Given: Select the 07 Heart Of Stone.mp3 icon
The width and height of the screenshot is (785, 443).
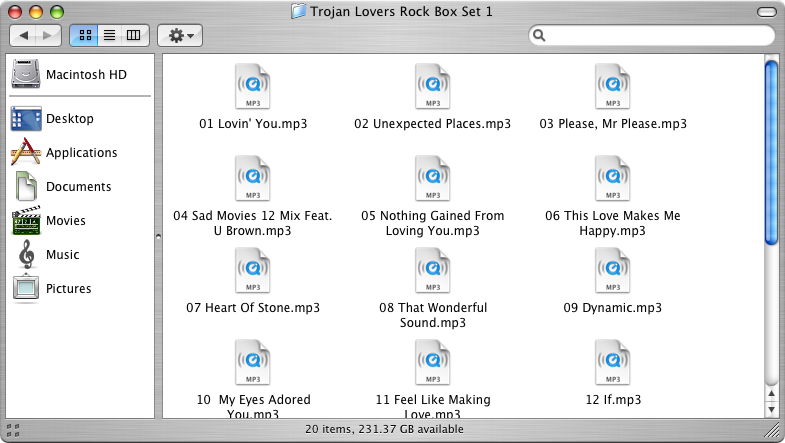Looking at the screenshot, I should (253, 270).
